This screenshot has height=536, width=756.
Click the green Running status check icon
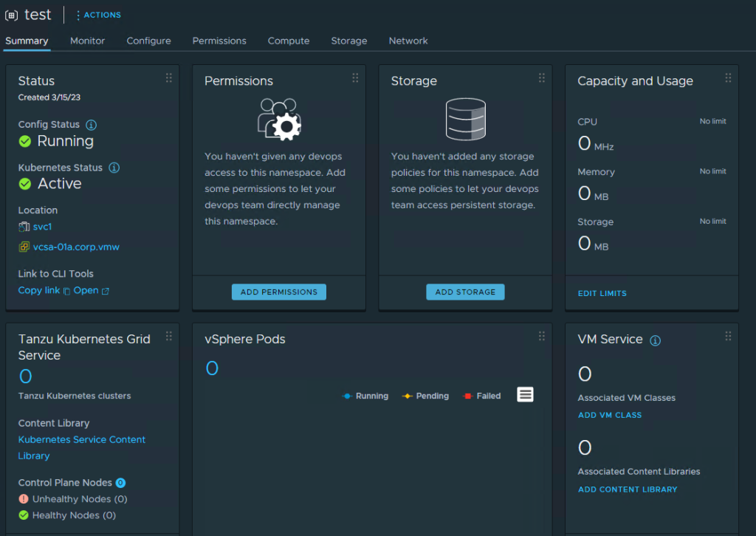pyautogui.click(x=25, y=141)
